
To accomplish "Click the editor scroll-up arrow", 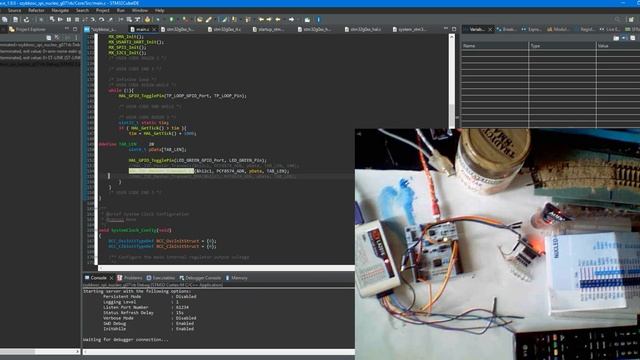I will tap(451, 37).
